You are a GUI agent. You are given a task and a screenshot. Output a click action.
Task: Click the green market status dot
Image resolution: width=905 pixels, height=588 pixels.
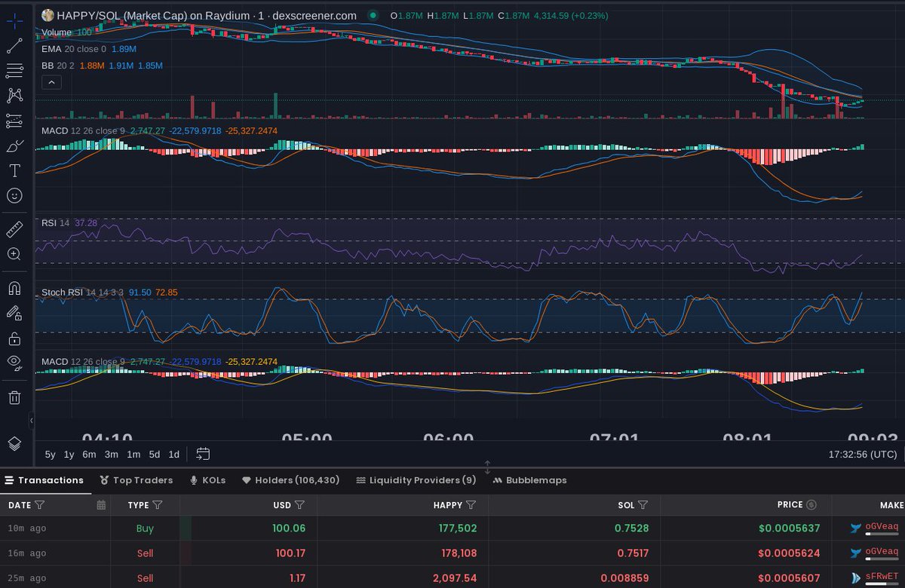pos(373,15)
